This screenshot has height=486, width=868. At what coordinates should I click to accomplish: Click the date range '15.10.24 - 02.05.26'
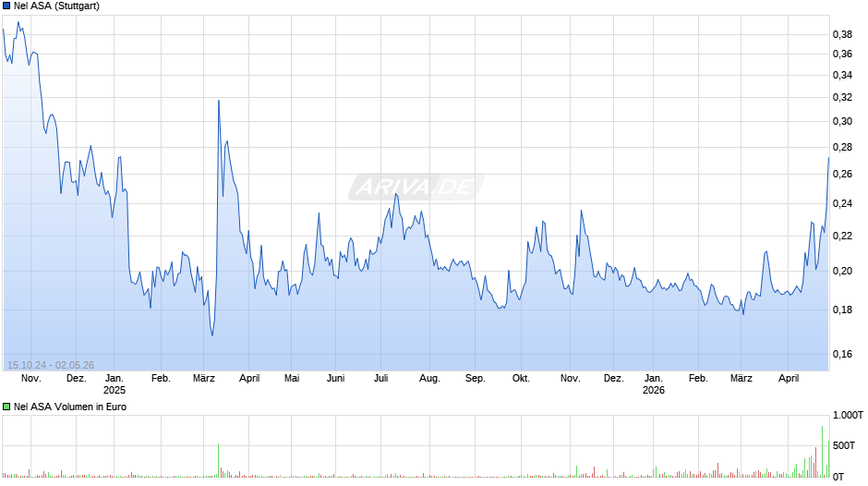coord(51,365)
